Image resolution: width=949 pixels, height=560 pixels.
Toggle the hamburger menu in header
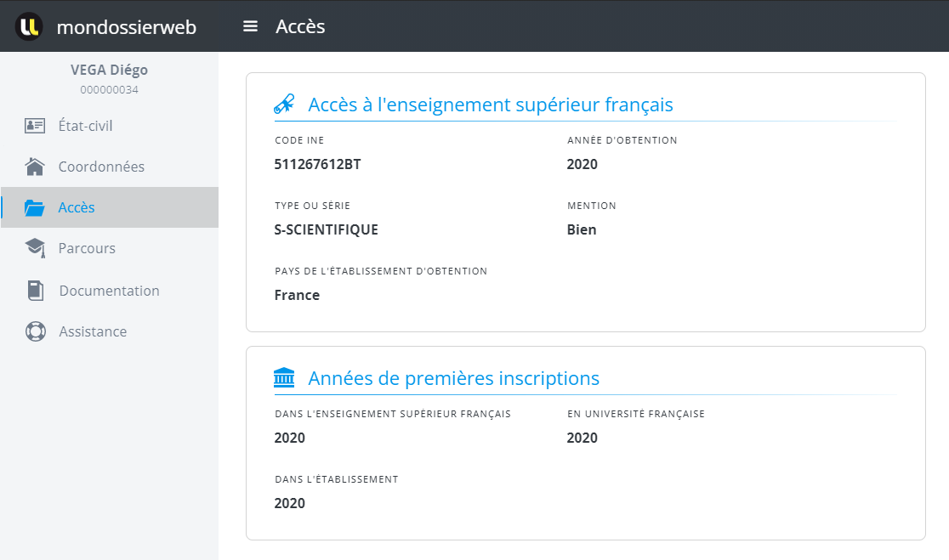click(250, 26)
